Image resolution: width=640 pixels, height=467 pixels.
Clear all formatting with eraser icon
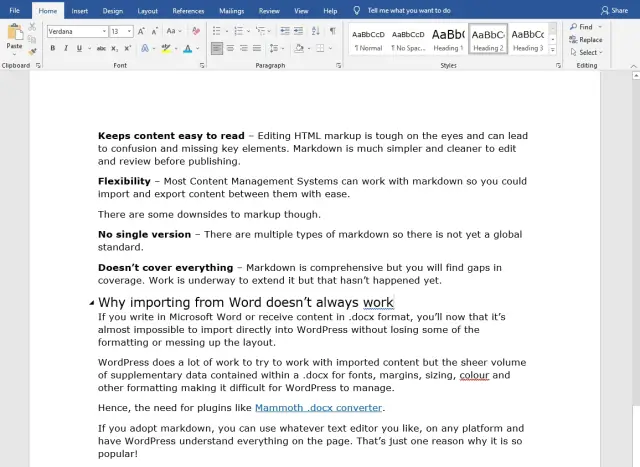tap(196, 31)
